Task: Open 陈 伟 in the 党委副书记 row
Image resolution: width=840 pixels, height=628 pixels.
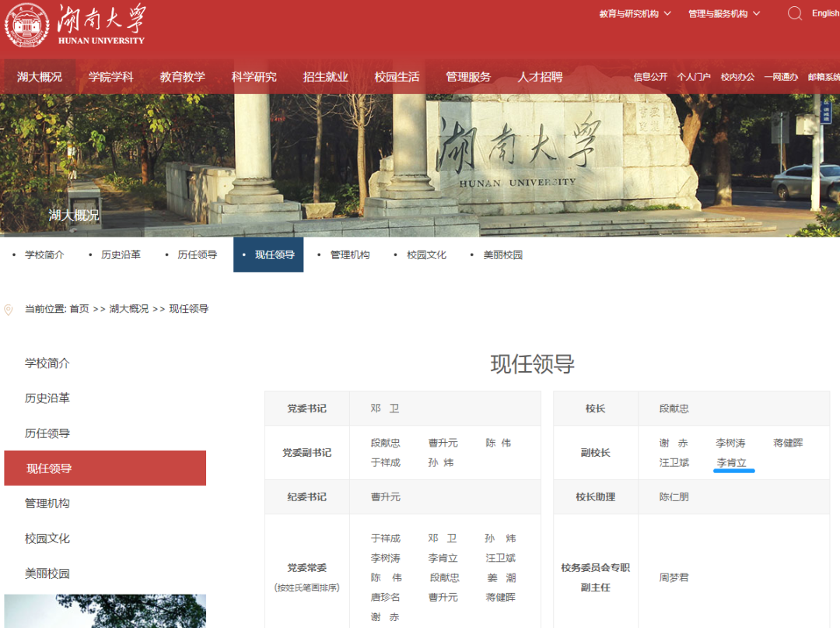Action: click(499, 443)
